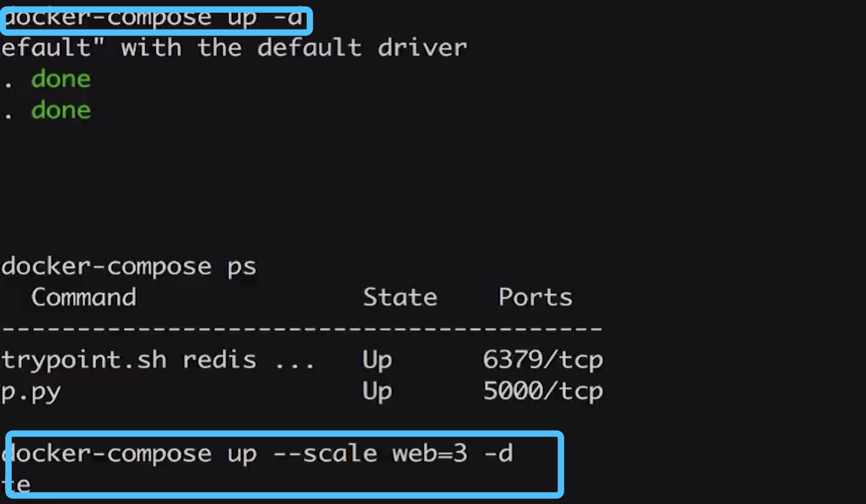Click the word 'driver' in the network line

pyautogui.click(x=422, y=47)
